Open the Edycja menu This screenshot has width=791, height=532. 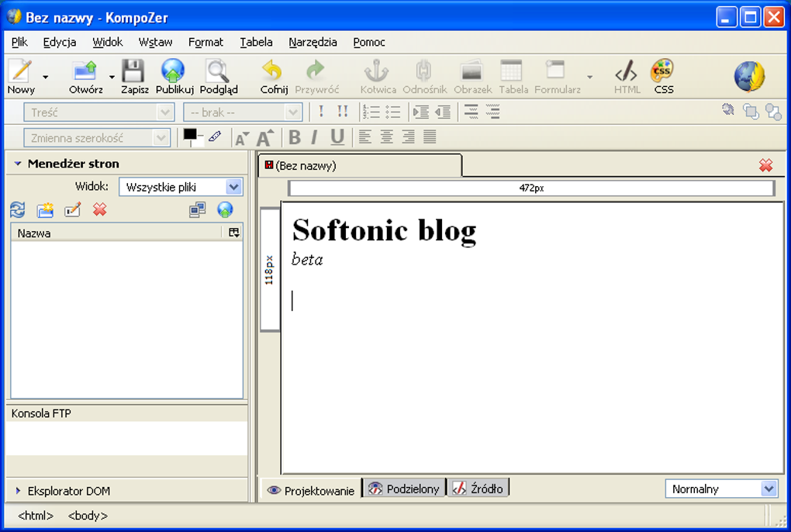point(60,43)
